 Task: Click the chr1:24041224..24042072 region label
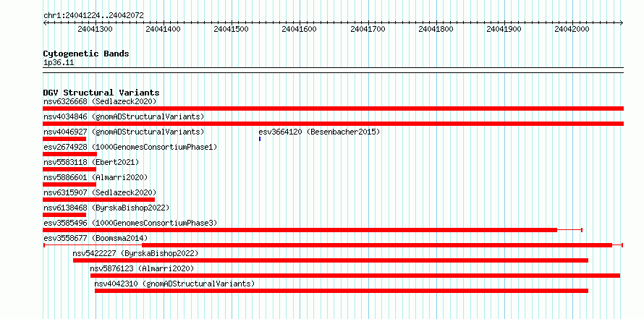(93, 15)
